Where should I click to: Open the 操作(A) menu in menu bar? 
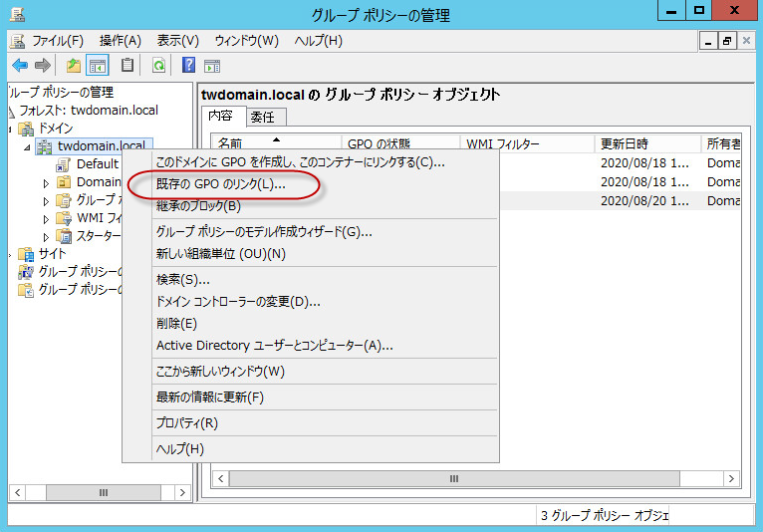click(x=120, y=41)
